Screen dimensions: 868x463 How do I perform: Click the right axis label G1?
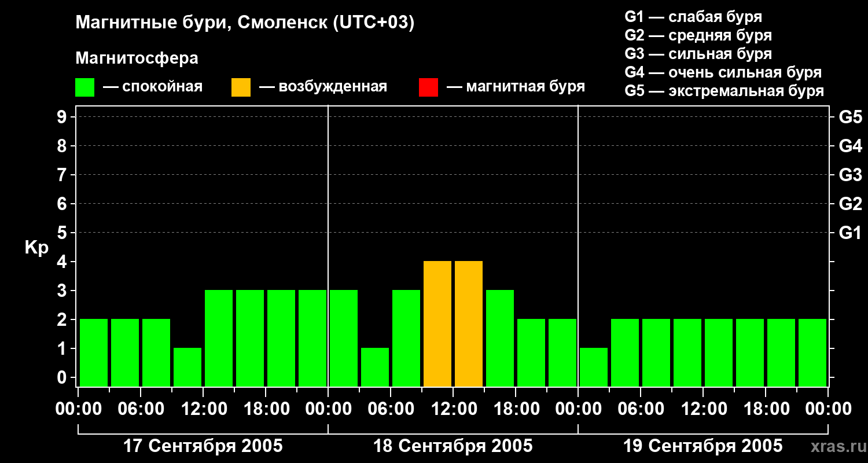[x=850, y=233]
